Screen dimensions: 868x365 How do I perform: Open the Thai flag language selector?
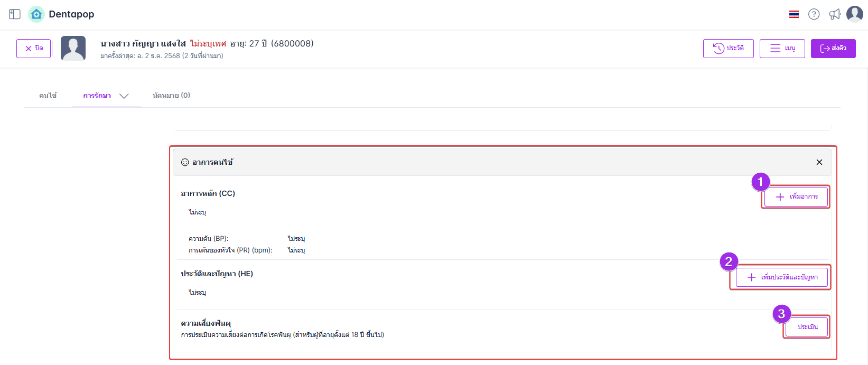pos(794,14)
